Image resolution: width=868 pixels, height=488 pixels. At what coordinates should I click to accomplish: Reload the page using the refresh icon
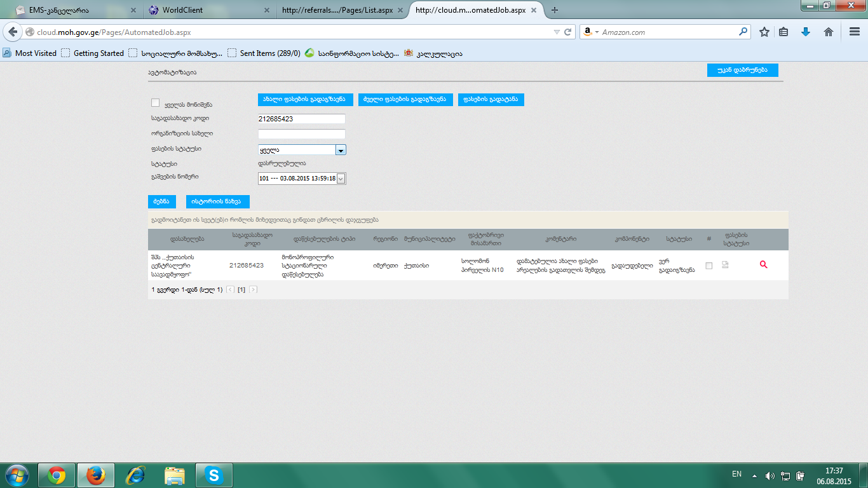point(568,32)
